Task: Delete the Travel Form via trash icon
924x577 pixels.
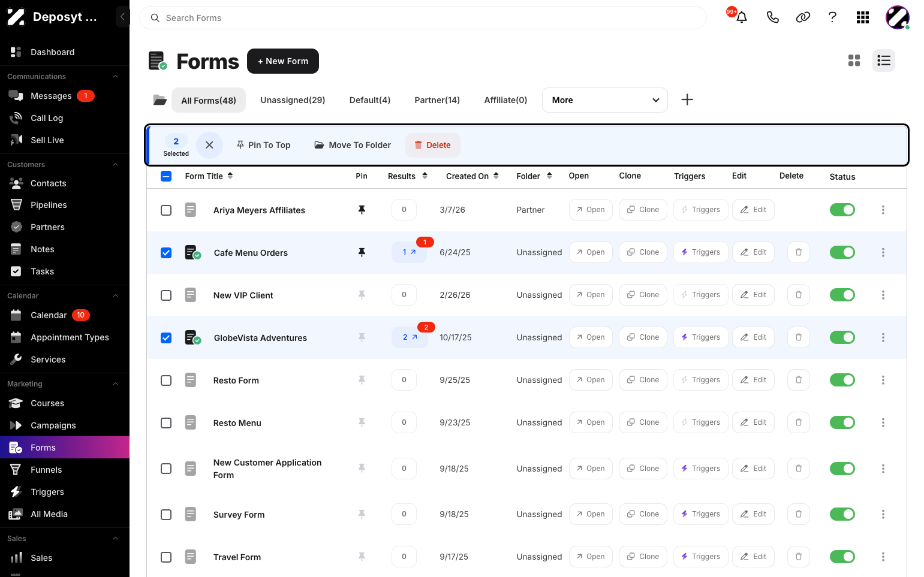Action: (799, 557)
